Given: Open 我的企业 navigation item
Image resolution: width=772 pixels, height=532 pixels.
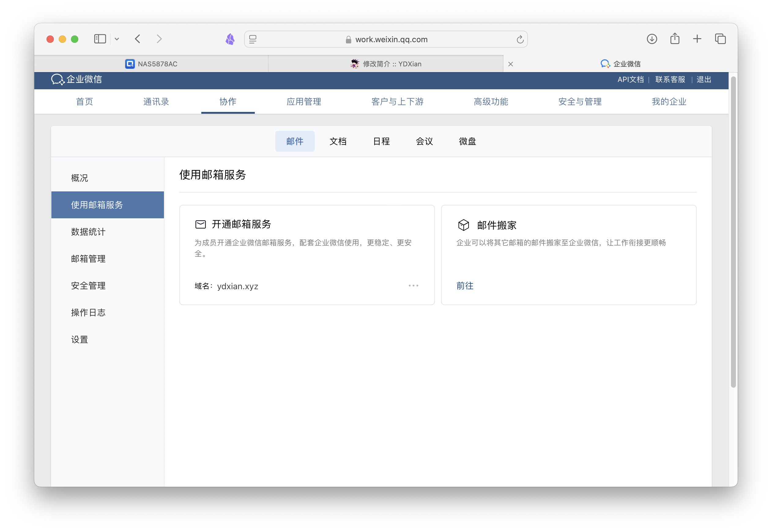Looking at the screenshot, I should [x=669, y=102].
